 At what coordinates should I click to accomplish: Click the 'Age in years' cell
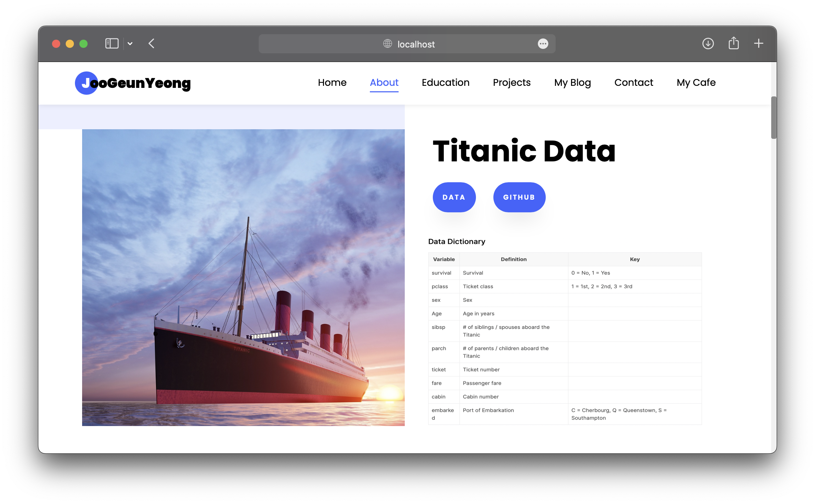[x=514, y=314]
